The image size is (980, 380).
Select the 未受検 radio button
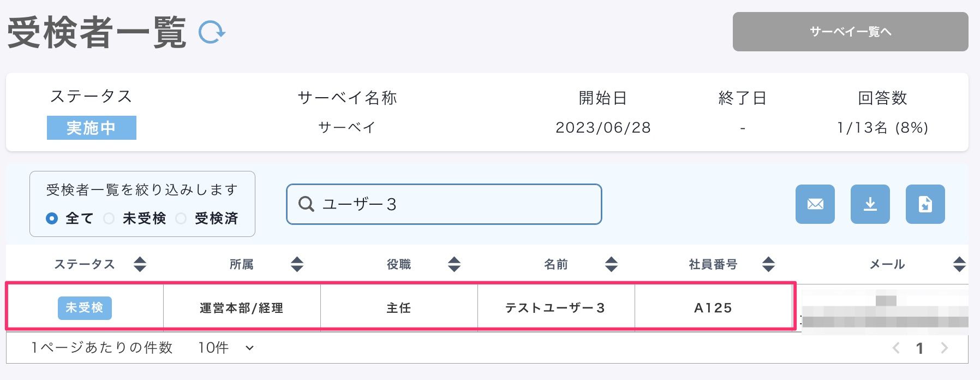tap(109, 218)
